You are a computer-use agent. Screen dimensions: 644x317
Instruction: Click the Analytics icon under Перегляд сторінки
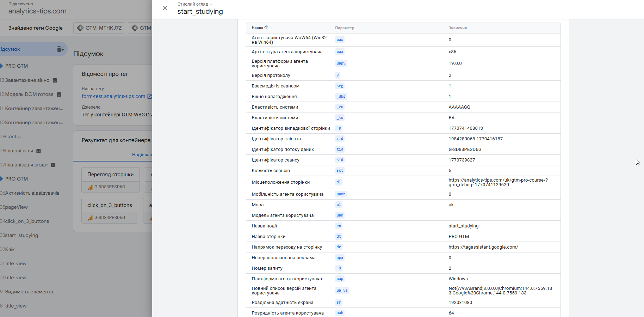[x=90, y=187]
